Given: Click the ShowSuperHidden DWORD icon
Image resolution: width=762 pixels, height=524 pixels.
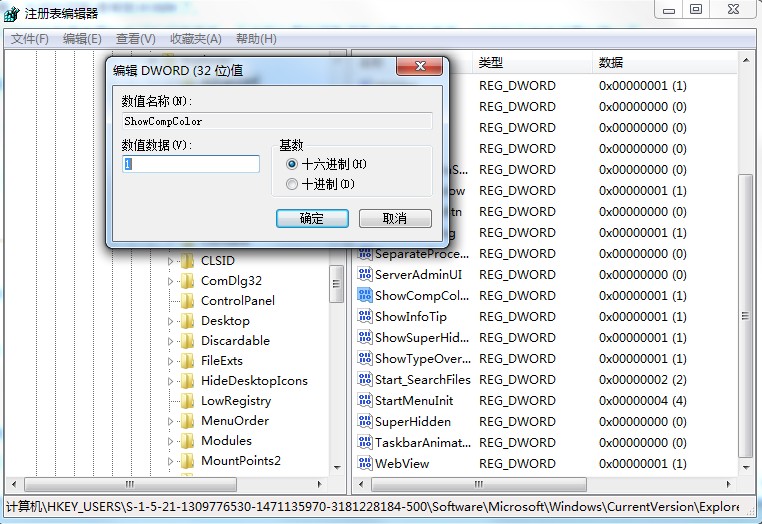Looking at the screenshot, I should (364, 337).
